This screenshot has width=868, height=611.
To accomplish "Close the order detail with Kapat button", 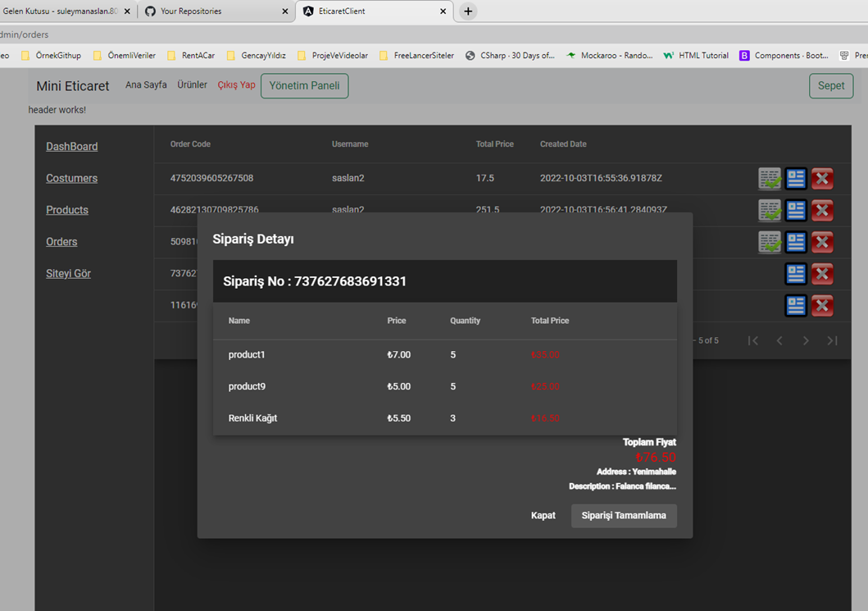I will click(x=543, y=516).
